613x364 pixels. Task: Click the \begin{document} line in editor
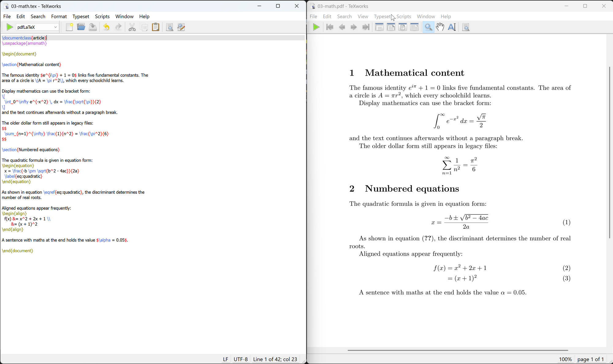[19, 54]
